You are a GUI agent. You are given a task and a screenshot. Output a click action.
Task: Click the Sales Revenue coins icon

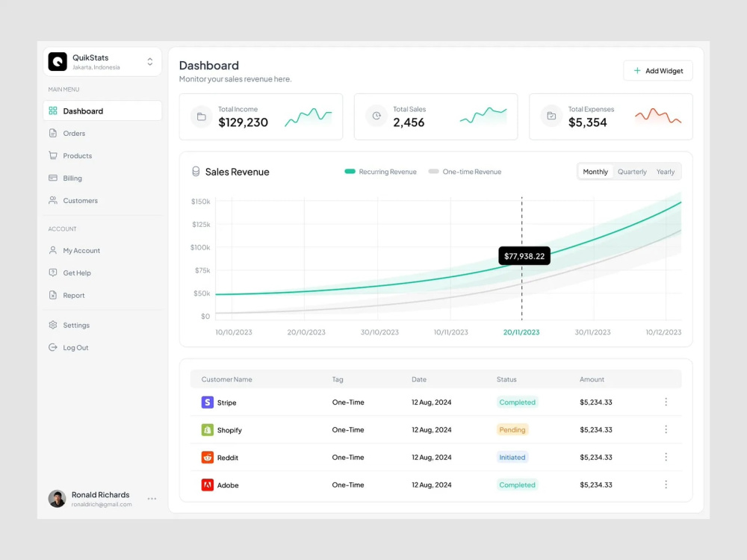click(196, 172)
